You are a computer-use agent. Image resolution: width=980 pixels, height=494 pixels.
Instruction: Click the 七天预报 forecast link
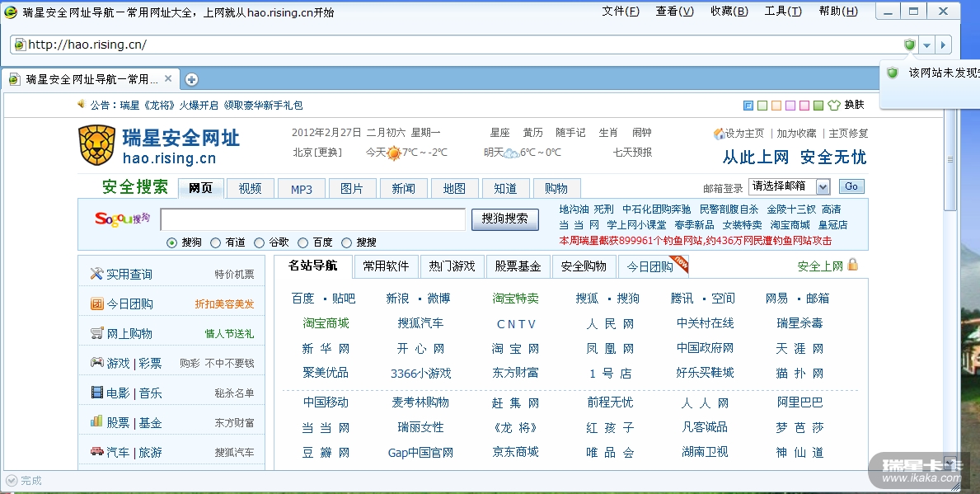[x=632, y=152]
